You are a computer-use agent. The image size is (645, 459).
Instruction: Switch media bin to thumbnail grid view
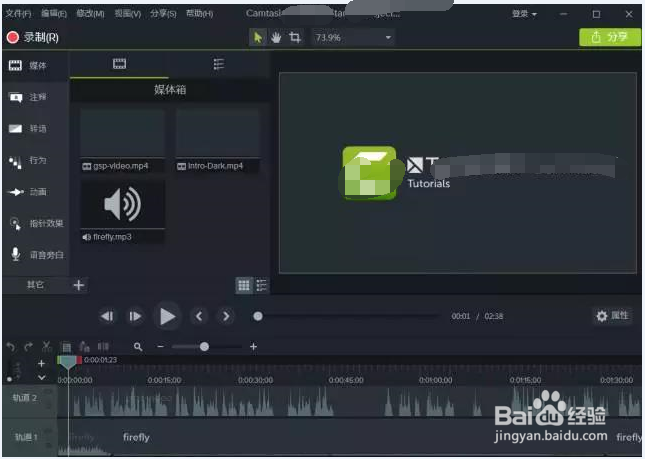[x=244, y=285]
